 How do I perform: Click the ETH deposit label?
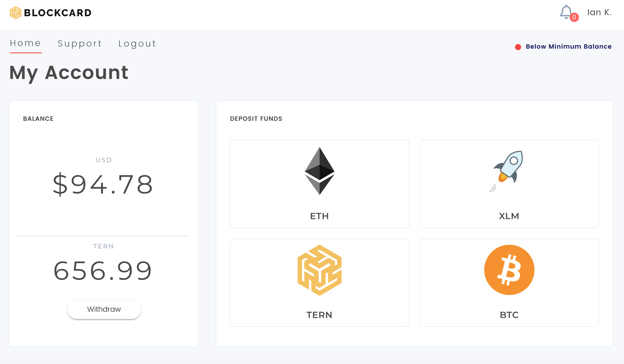click(319, 216)
